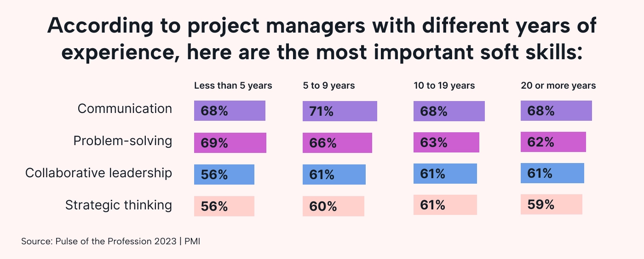This screenshot has height=259, width=644.
Task: Click the 60% Strategic thinking bar
Action: [x=333, y=206]
